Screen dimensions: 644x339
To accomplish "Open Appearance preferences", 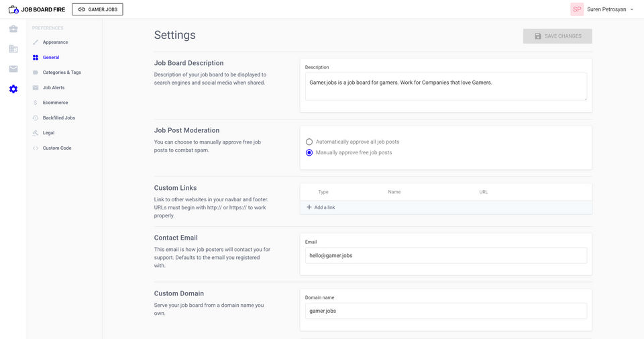I will 55,42.
